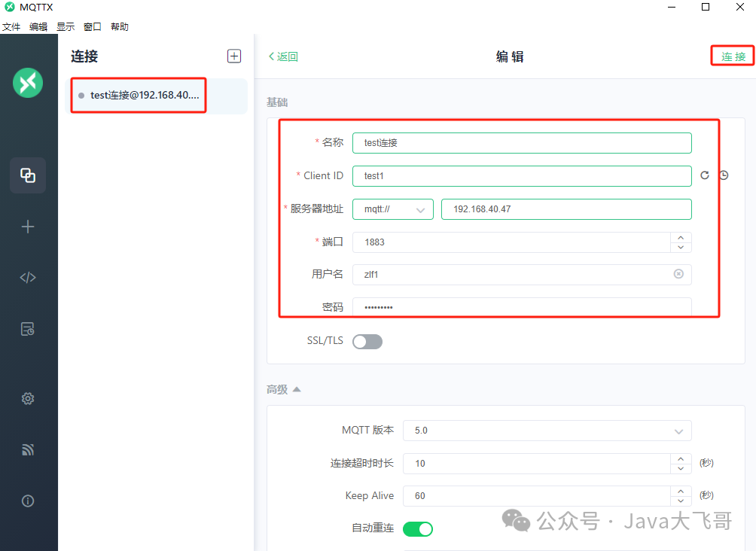Click the Client ID input field
This screenshot has height=551, width=756.
tap(522, 176)
